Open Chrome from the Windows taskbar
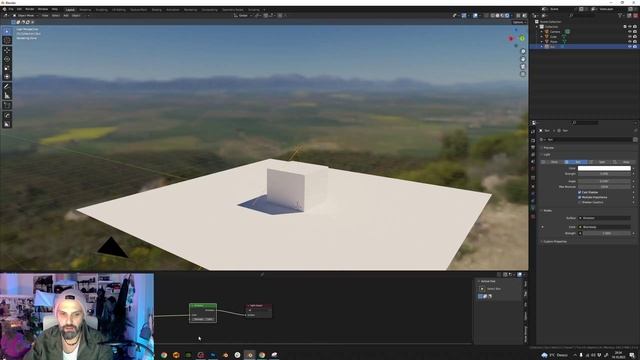Image resolution: width=640 pixels, height=360 pixels. (164, 355)
